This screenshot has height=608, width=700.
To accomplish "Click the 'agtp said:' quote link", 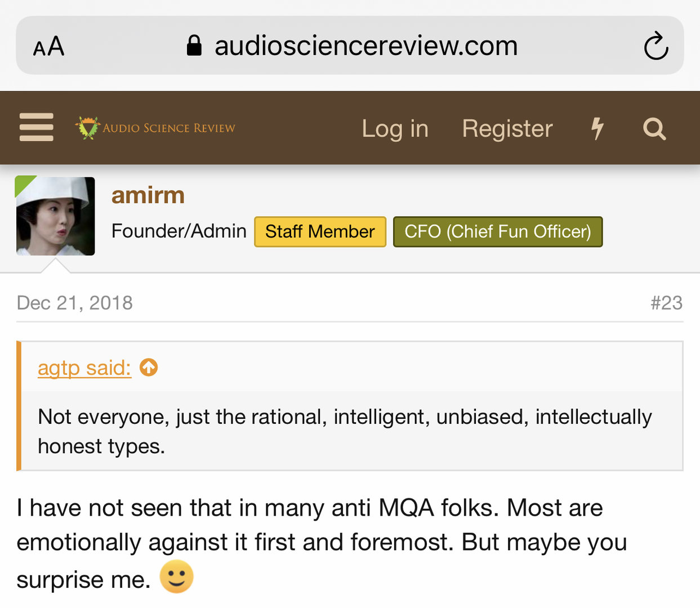I will [x=84, y=368].
